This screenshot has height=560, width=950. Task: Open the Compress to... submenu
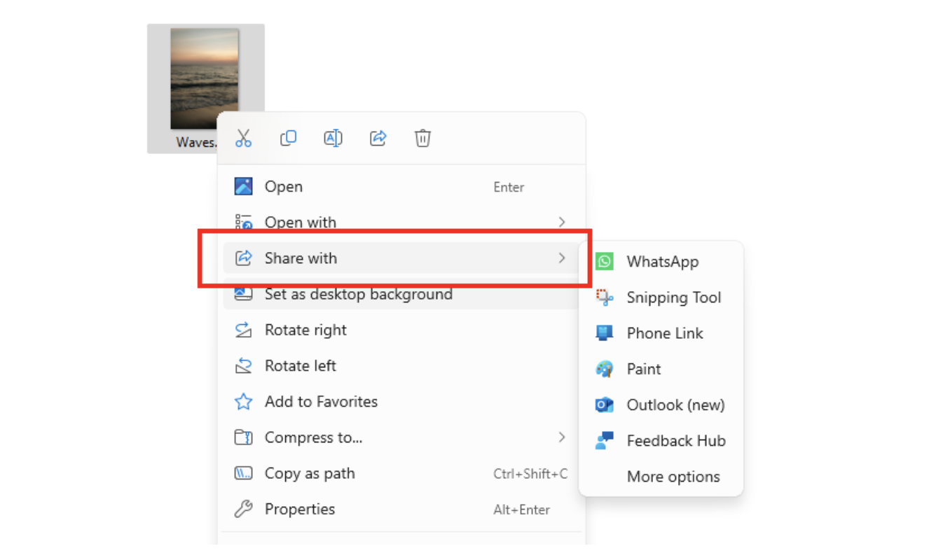click(401, 437)
